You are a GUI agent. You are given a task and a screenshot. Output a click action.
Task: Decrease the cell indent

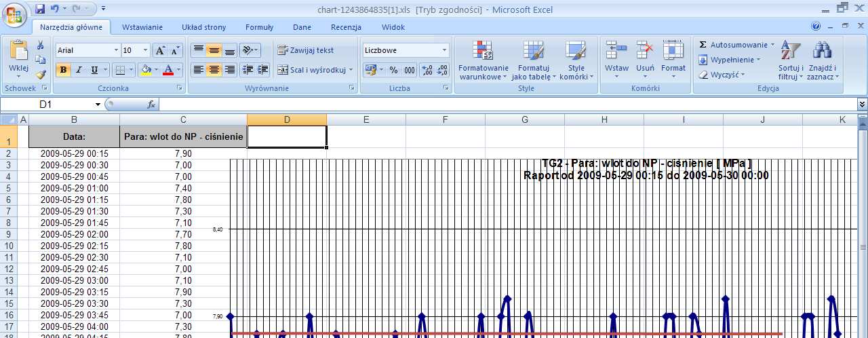pos(248,70)
